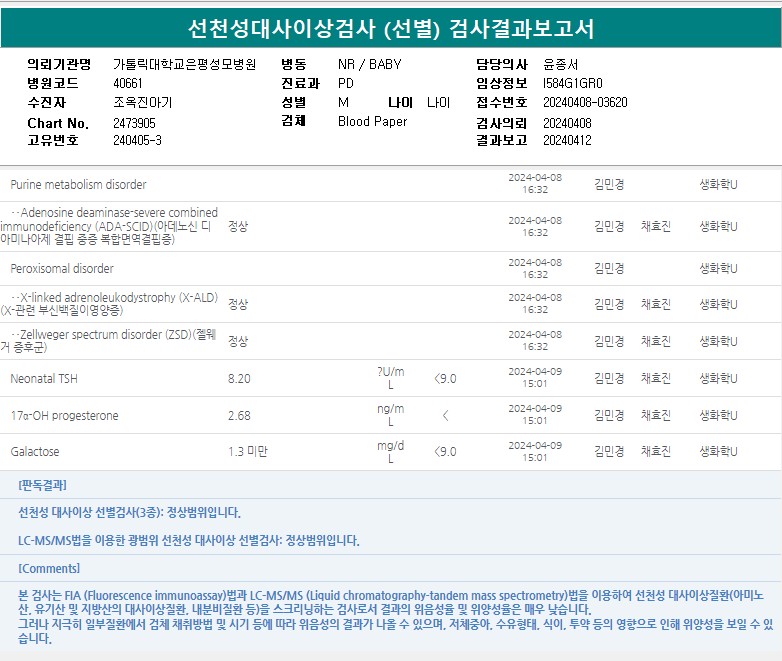Select hospital name 가톨릭대학교은평성모병원
The width and height of the screenshot is (782, 661).
pos(185,64)
